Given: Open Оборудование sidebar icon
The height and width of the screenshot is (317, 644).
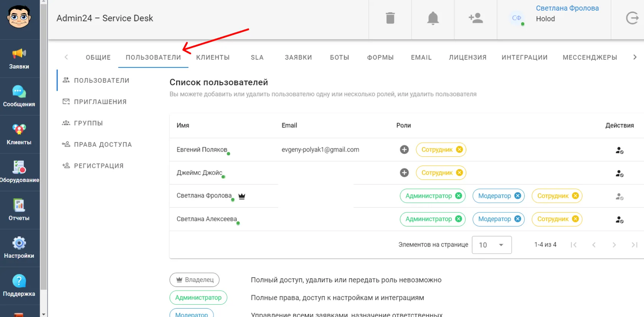Looking at the screenshot, I should pyautogui.click(x=19, y=172).
